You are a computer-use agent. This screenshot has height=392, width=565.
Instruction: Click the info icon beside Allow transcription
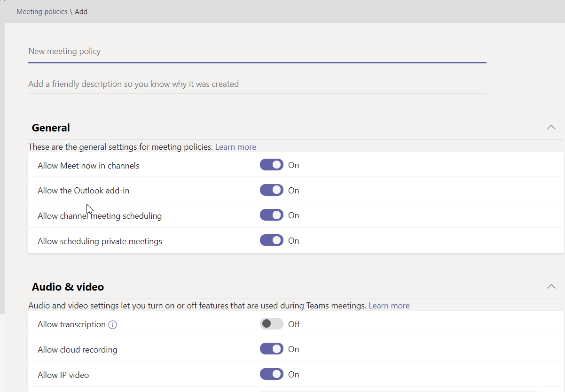112,324
